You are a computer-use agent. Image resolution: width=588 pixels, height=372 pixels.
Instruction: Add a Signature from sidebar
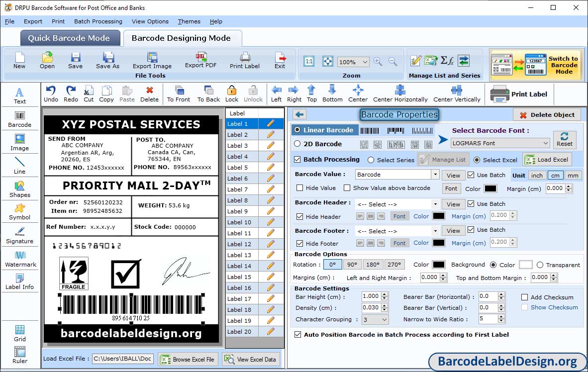pos(19,236)
